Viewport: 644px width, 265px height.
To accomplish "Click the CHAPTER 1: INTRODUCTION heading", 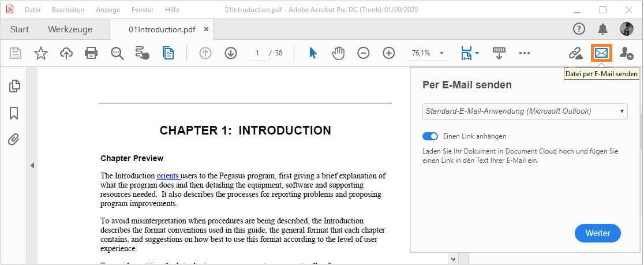I will [x=245, y=130].
